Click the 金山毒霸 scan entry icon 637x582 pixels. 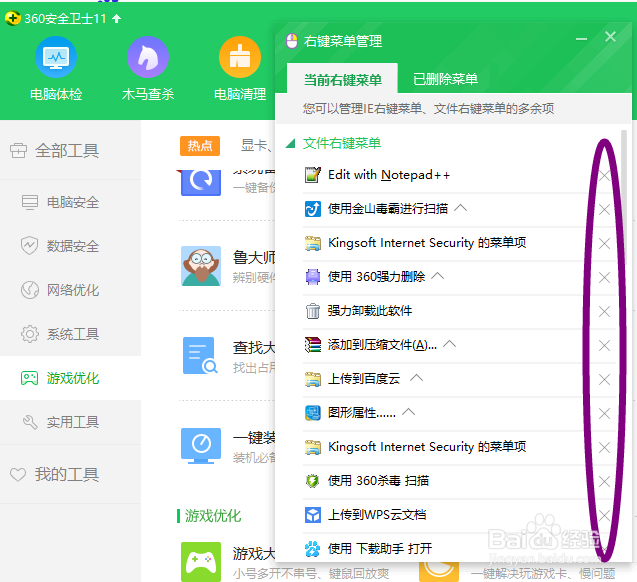point(312,209)
